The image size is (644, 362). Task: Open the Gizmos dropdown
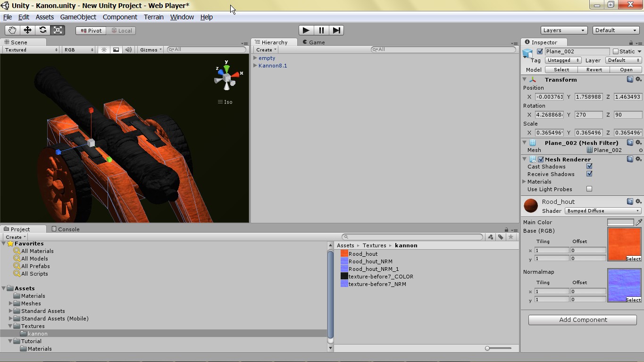pos(151,50)
